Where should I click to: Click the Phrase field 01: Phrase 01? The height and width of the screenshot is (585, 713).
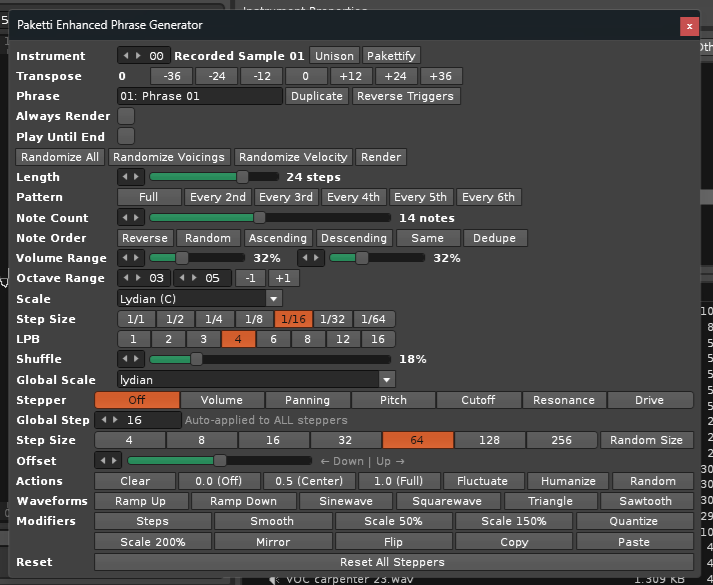(x=200, y=96)
